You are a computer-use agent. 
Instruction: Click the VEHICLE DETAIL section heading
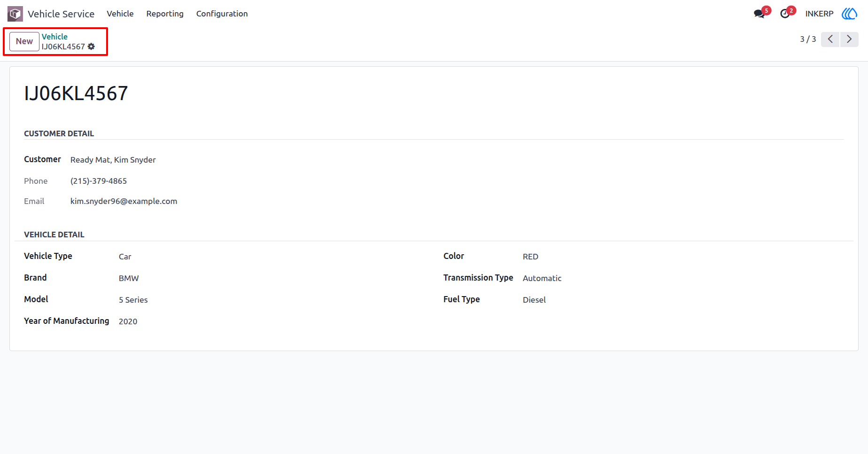(x=54, y=235)
